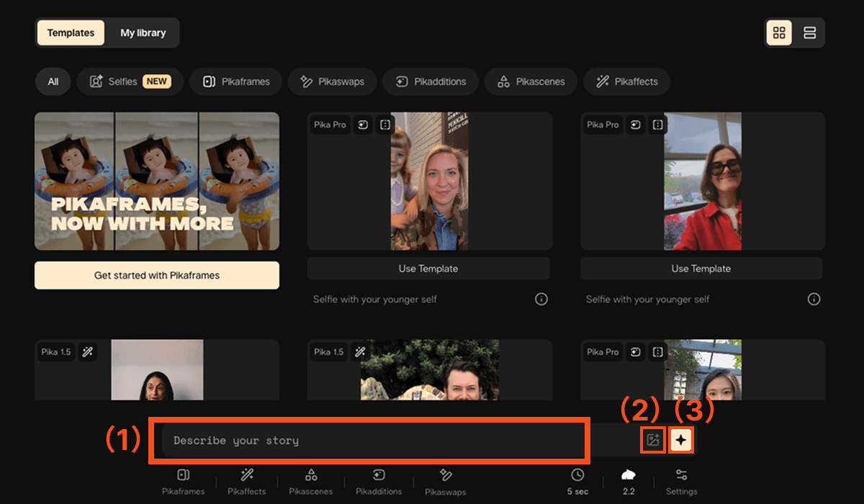Switch to list view layout
Image resolution: width=864 pixels, height=504 pixels.
809,33
